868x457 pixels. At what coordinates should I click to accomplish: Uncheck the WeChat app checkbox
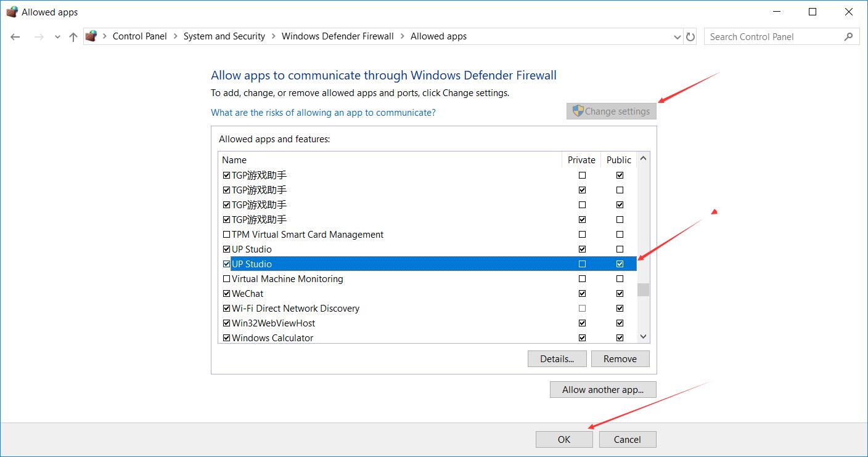[x=226, y=294]
